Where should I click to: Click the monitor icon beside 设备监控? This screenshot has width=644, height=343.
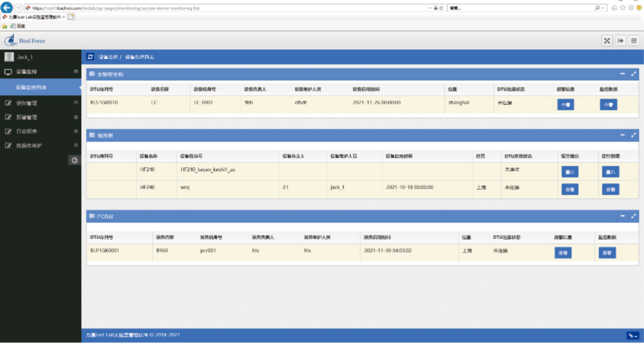(x=8, y=72)
